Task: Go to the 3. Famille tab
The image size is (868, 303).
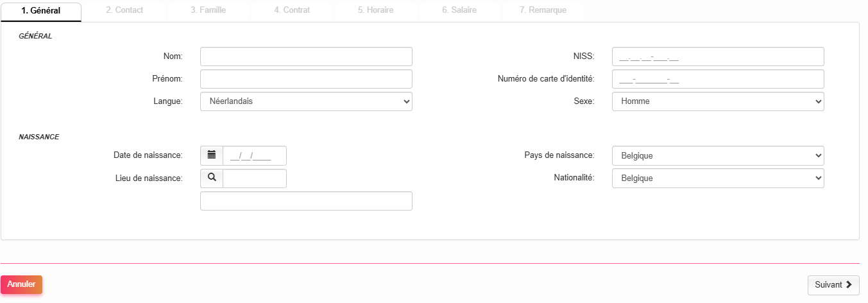Action: (x=208, y=11)
